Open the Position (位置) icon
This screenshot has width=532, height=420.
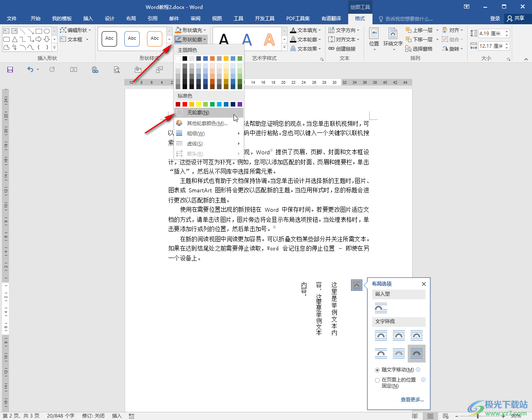pos(374,39)
